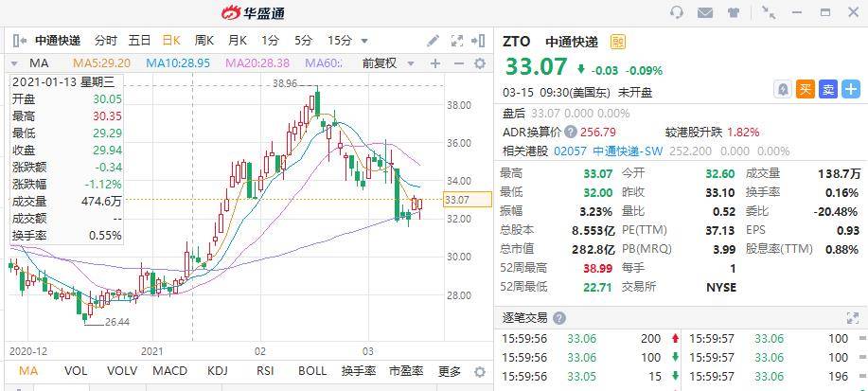Toggle BOLL indicator
The image size is (868, 391).
(x=312, y=371)
